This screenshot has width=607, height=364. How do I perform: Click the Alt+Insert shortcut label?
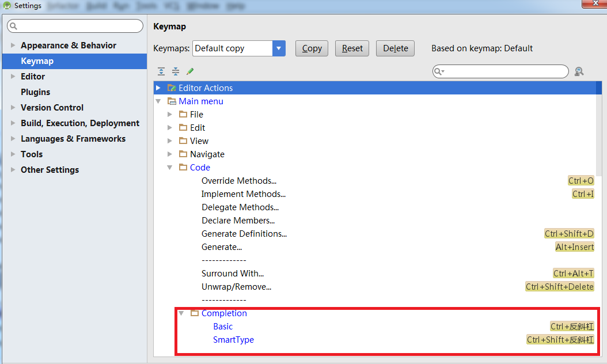point(574,247)
